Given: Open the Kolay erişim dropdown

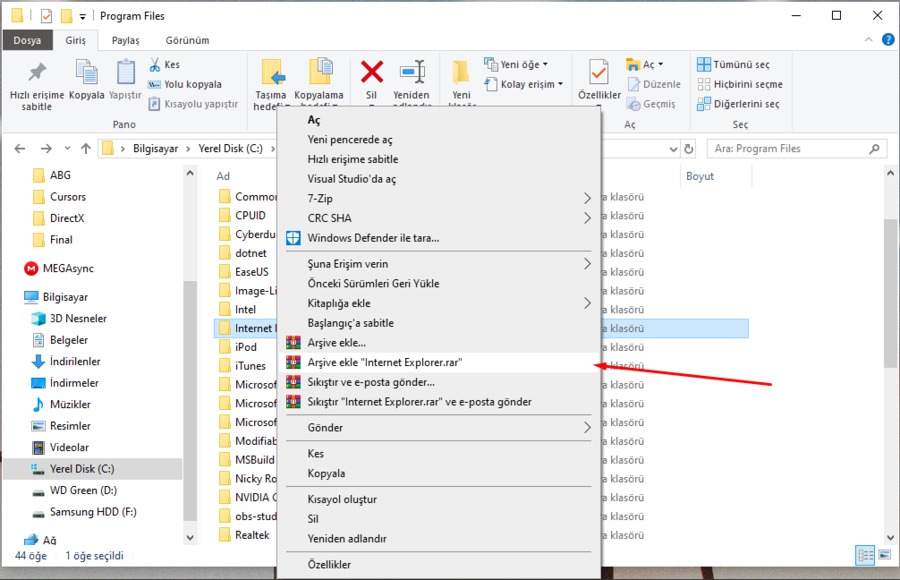Looking at the screenshot, I should [523, 84].
